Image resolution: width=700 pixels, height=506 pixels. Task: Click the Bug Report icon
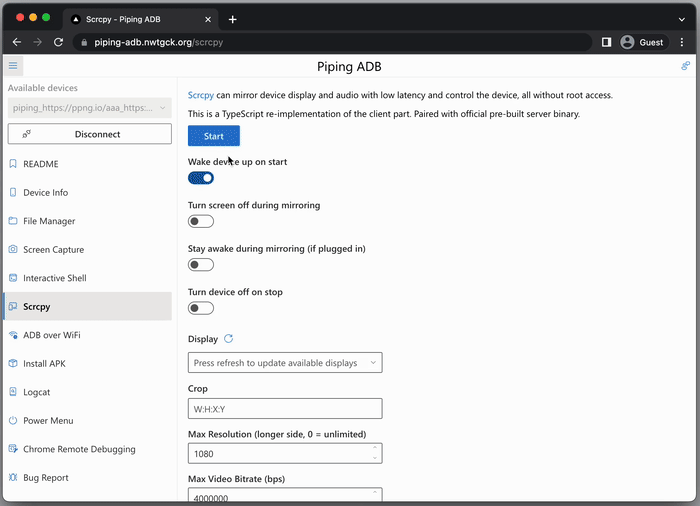tap(13, 478)
